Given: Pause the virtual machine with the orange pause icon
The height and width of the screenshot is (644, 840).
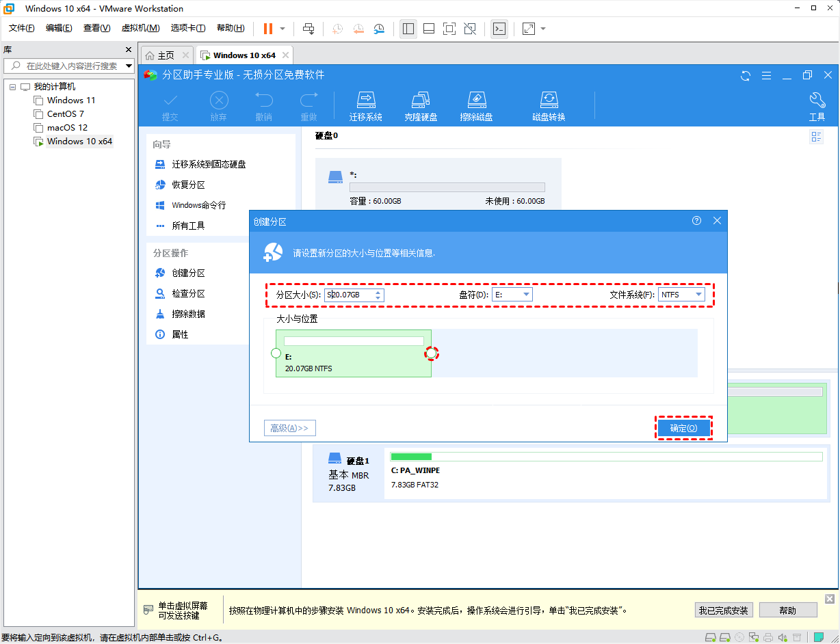Looking at the screenshot, I should coord(268,29).
